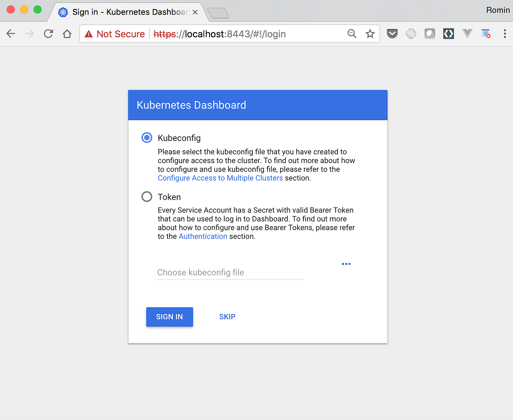Click the address bar URL text
The height and width of the screenshot is (420, 513).
[219, 34]
